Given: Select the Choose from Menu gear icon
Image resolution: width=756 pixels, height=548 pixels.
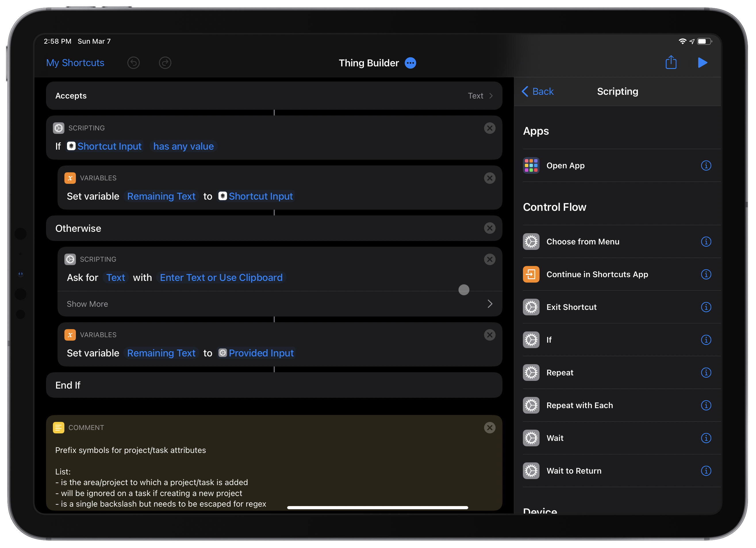Looking at the screenshot, I should point(531,242).
